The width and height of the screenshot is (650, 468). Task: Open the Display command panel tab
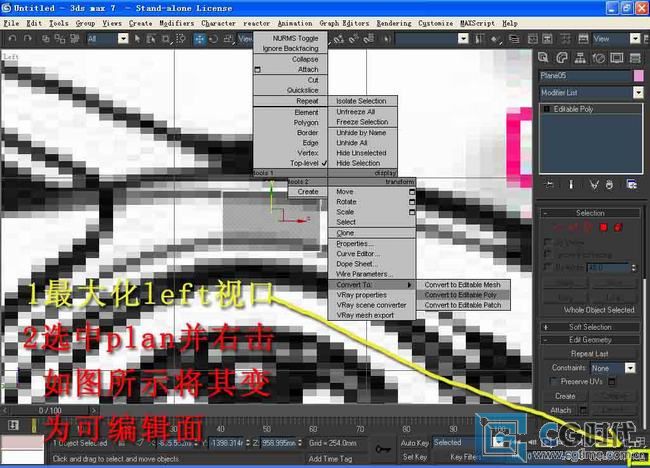click(x=617, y=58)
